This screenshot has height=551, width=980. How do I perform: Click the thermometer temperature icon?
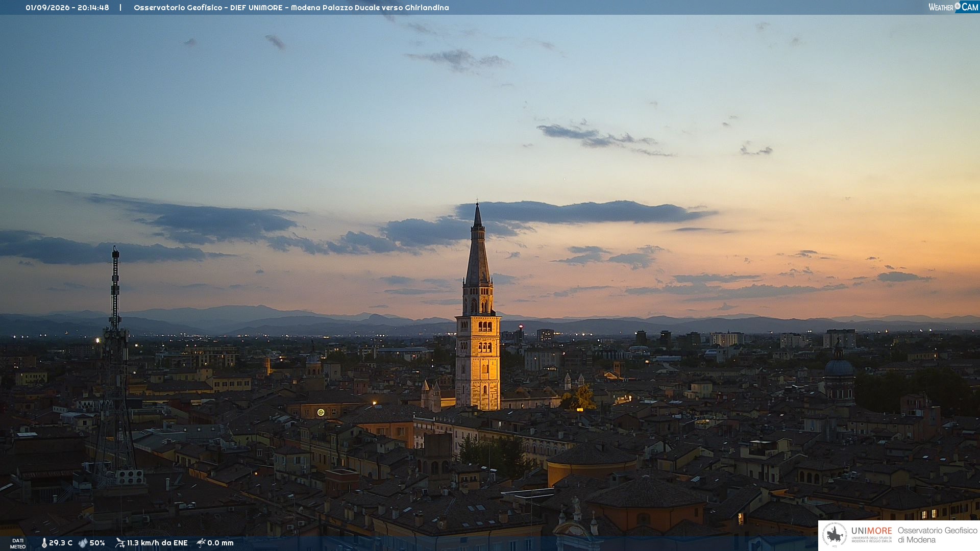tap(44, 543)
